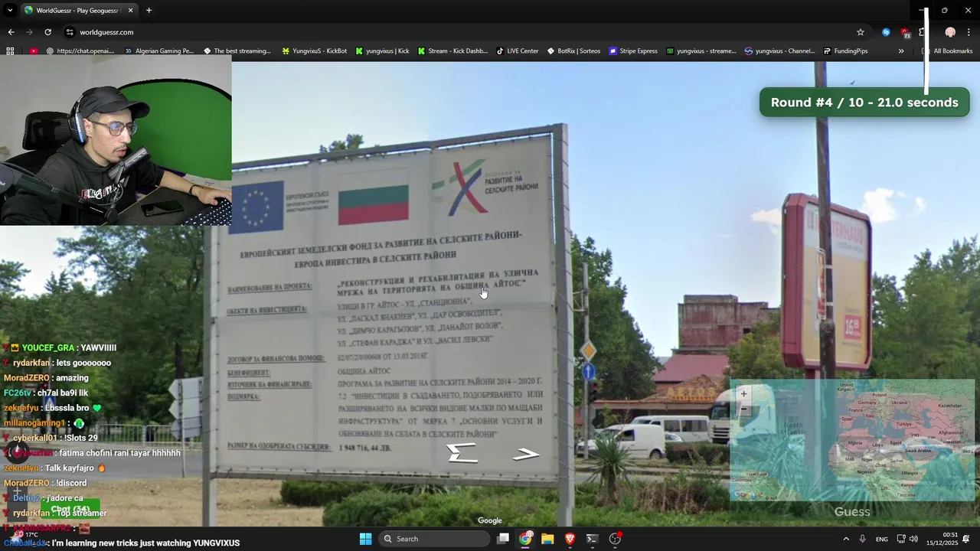Click the red extension icon with badge 73
The height and width of the screenshot is (551, 980).
tap(906, 32)
